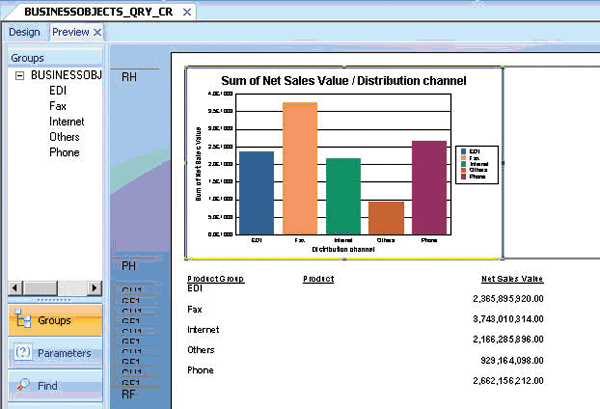Screen dimensions: 600x409
Task: Select the Preview tab
Action: click(x=69, y=32)
